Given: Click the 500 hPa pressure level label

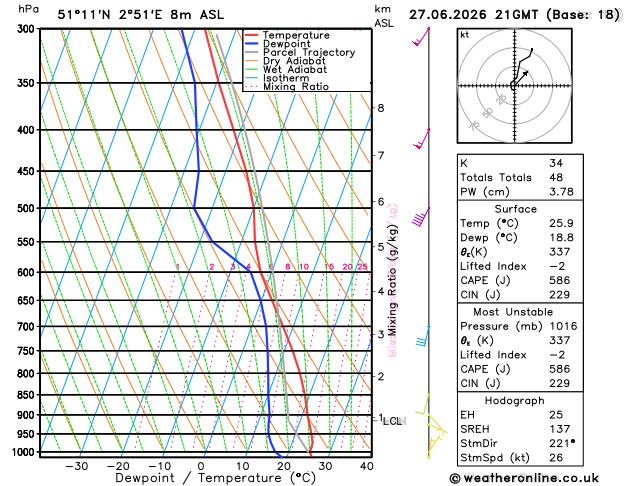Looking at the screenshot, I should [x=28, y=208].
